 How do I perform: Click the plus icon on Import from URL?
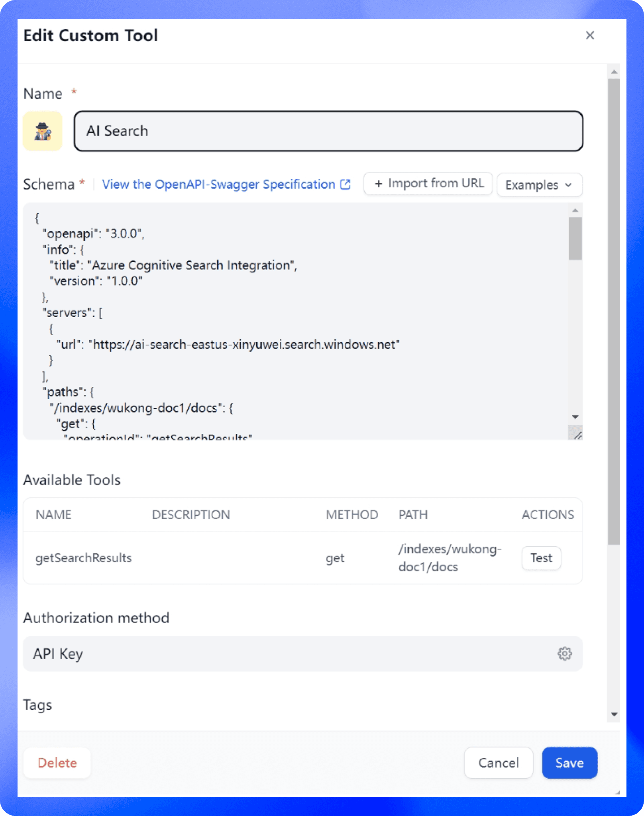(x=378, y=184)
